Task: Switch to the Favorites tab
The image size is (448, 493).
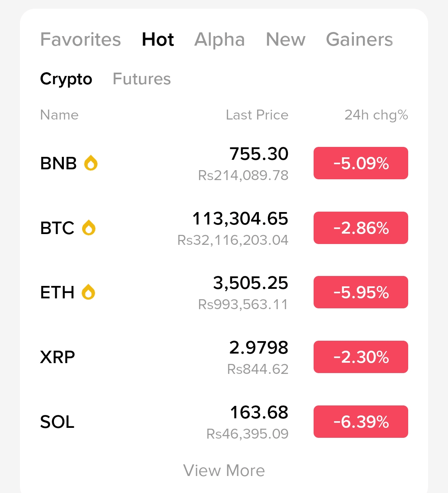Action: click(x=80, y=40)
